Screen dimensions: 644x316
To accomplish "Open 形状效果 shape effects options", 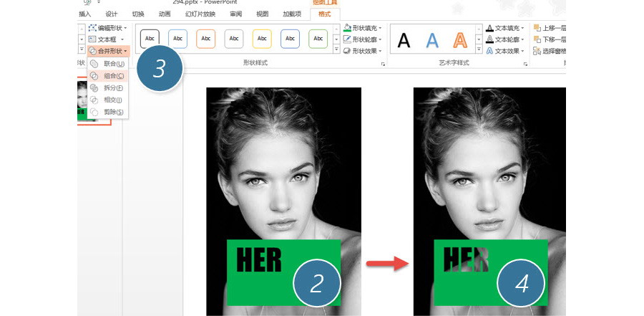I will click(363, 51).
